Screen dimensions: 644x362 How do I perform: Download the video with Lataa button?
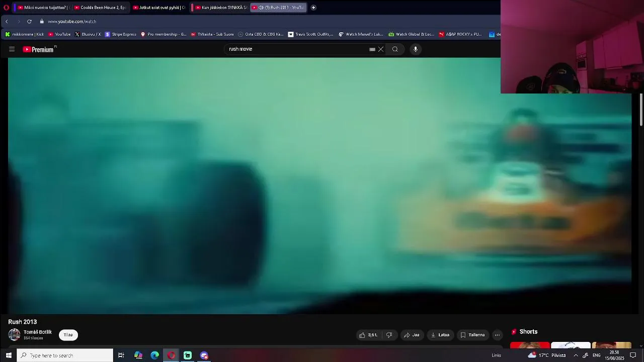(440, 335)
